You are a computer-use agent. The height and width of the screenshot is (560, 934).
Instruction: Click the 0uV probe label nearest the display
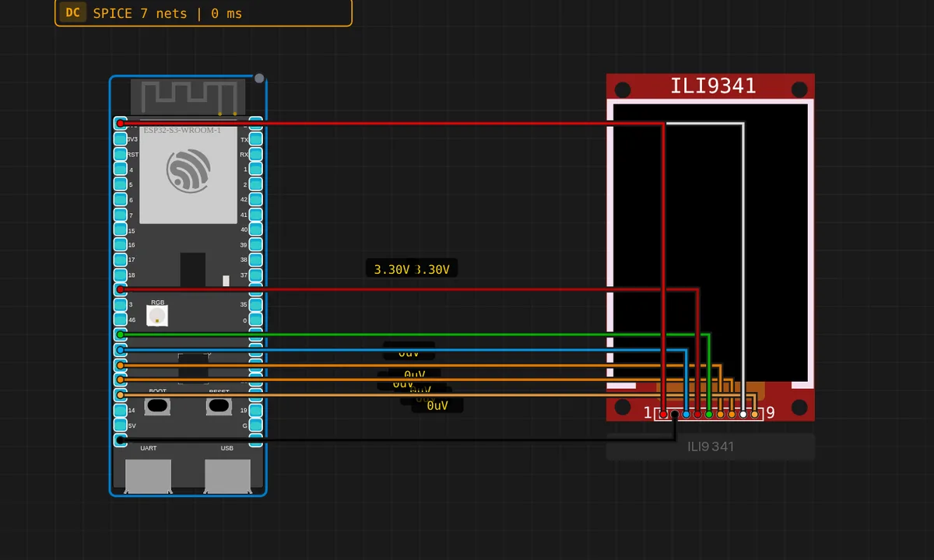click(x=437, y=405)
